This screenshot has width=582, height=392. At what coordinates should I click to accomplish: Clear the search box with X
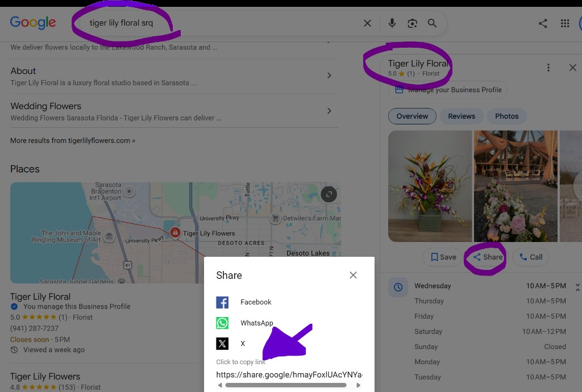pyautogui.click(x=367, y=23)
